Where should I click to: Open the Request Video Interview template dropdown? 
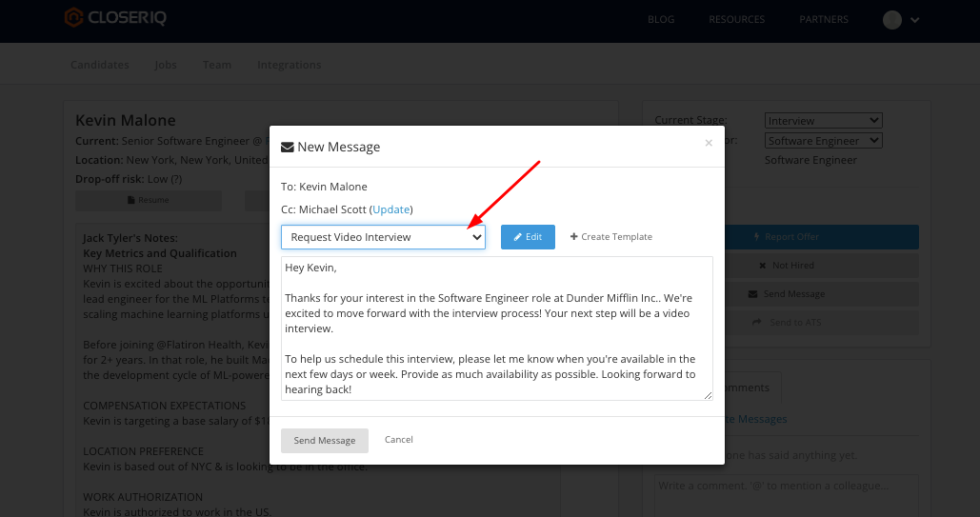pyautogui.click(x=383, y=237)
